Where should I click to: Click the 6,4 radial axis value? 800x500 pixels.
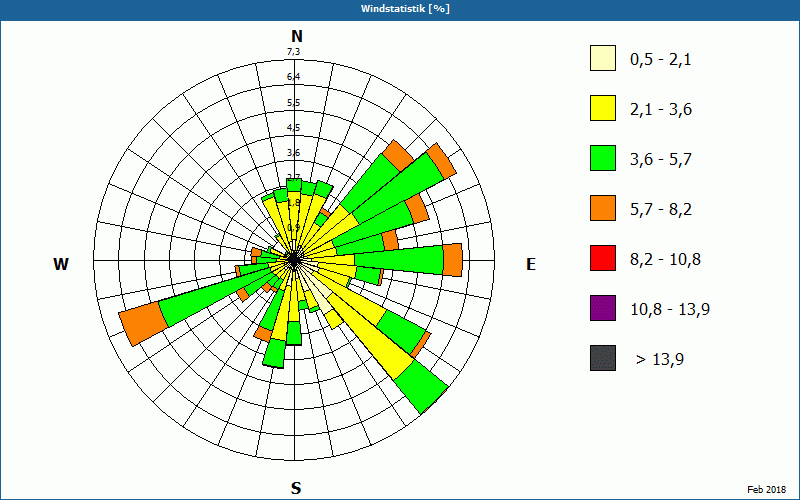(x=293, y=77)
